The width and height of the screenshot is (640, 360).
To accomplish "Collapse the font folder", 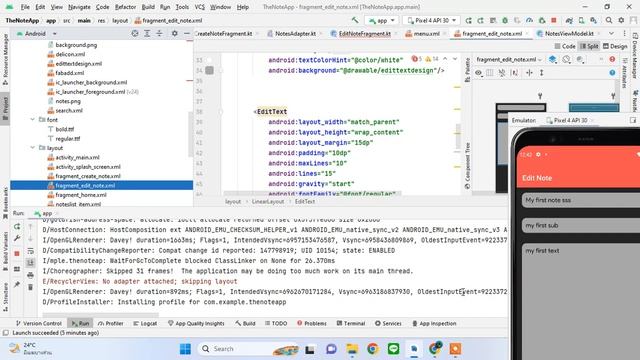I will tap(33, 120).
